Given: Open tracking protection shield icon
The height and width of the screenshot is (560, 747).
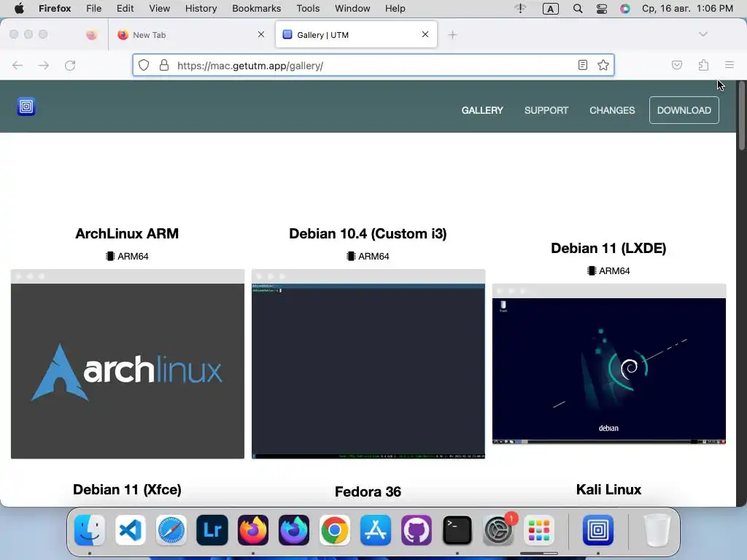Looking at the screenshot, I should point(144,65).
